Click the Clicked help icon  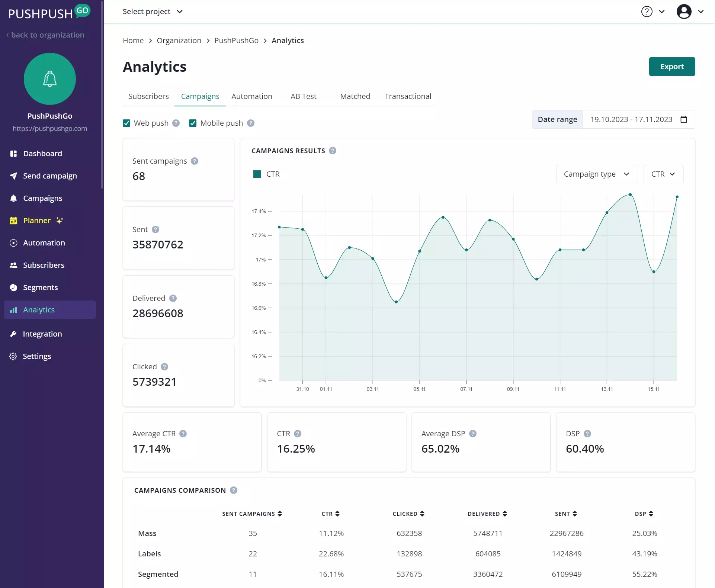[x=164, y=367]
